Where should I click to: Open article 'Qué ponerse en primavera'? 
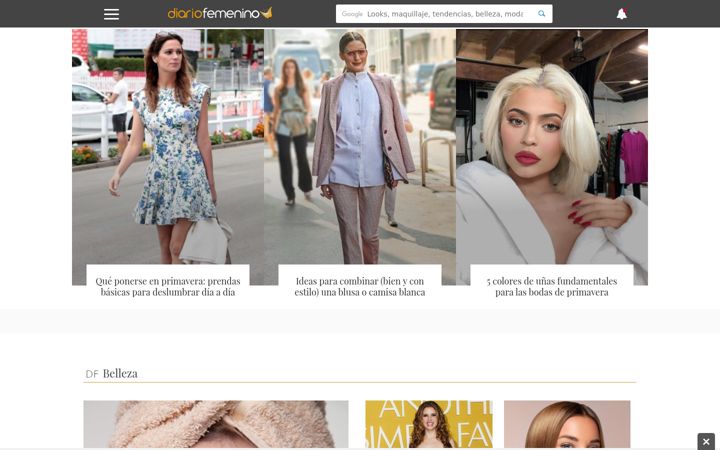tap(168, 287)
